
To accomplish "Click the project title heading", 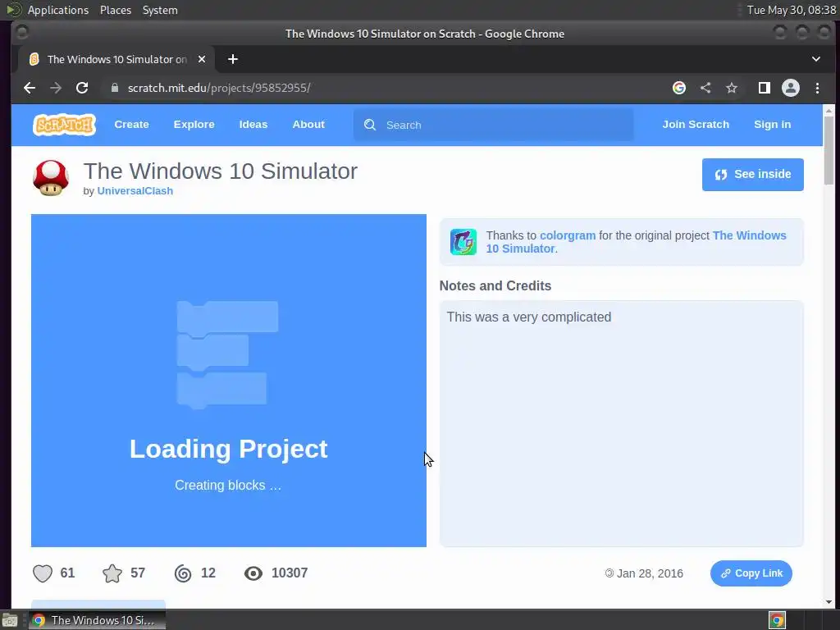I will (220, 171).
